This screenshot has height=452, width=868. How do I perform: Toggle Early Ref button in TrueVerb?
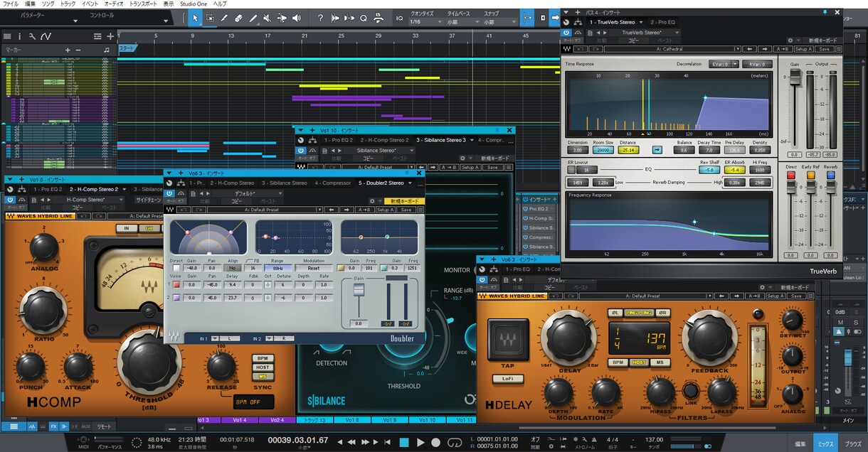point(810,176)
